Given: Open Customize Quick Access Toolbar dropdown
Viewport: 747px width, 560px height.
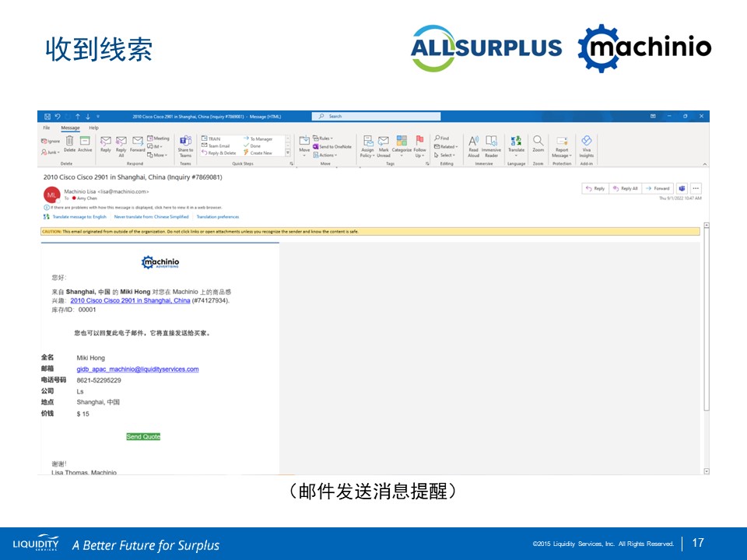Looking at the screenshot, I should coord(98,116).
